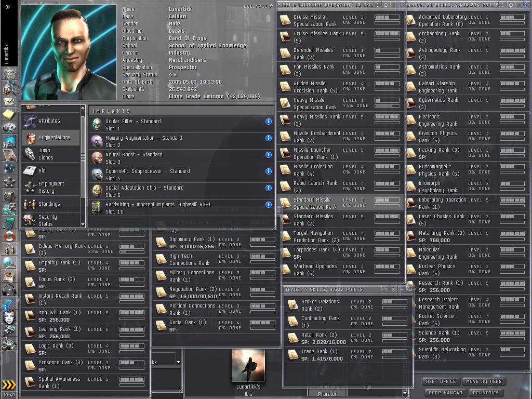Open the mail envelope icon in sidebar
The width and height of the screenshot is (532, 399).
pyautogui.click(x=9, y=101)
